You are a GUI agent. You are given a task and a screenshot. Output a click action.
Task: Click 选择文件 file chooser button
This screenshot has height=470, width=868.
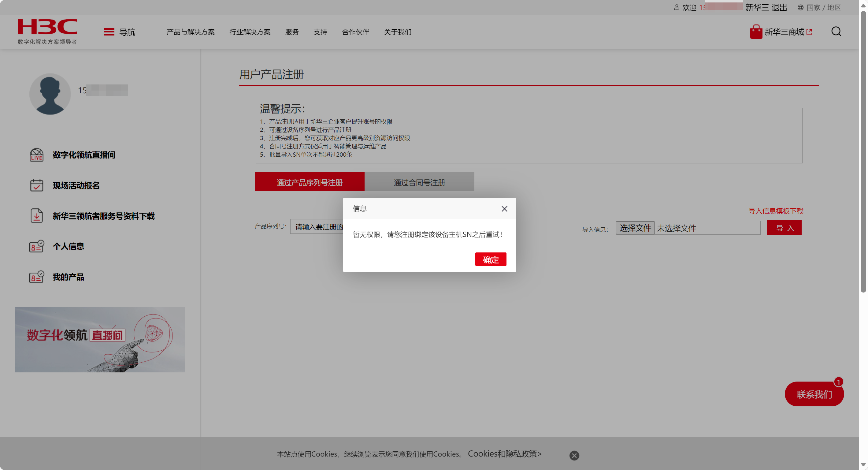(635, 228)
